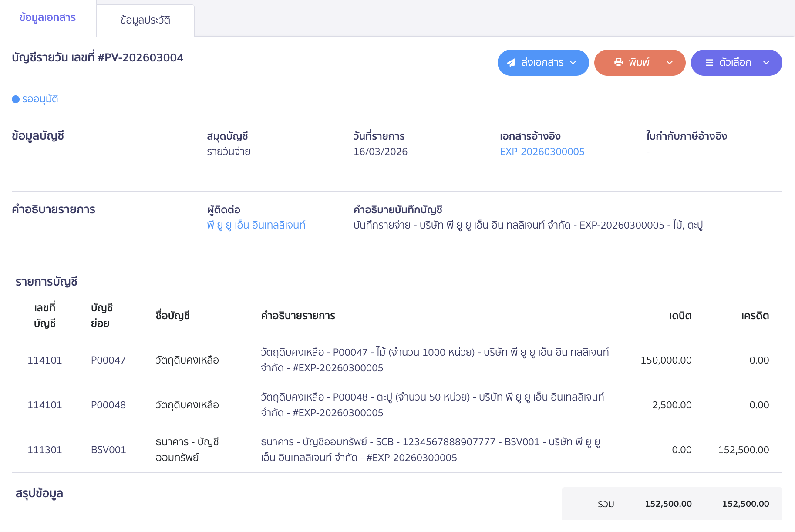Open reference document EXP-20260300005 link

tap(542, 152)
